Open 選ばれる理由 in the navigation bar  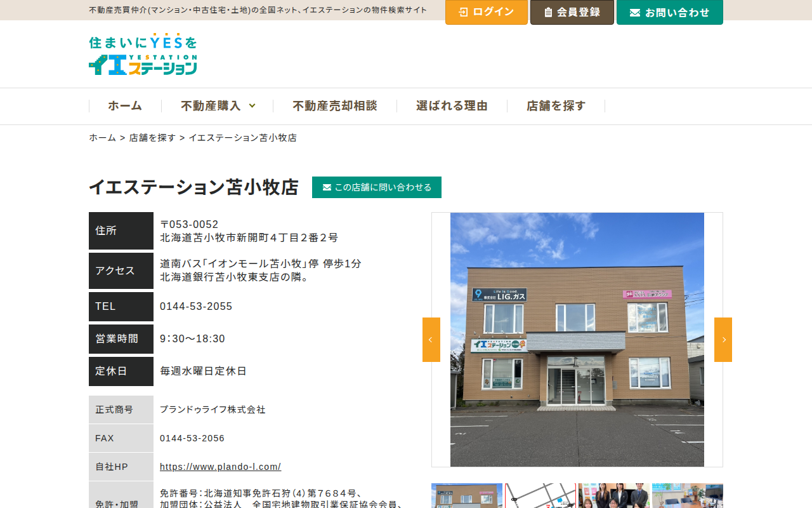point(452,106)
